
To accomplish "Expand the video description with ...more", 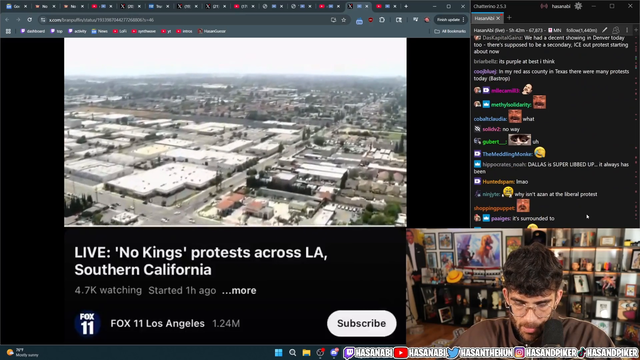I will (x=239, y=291).
